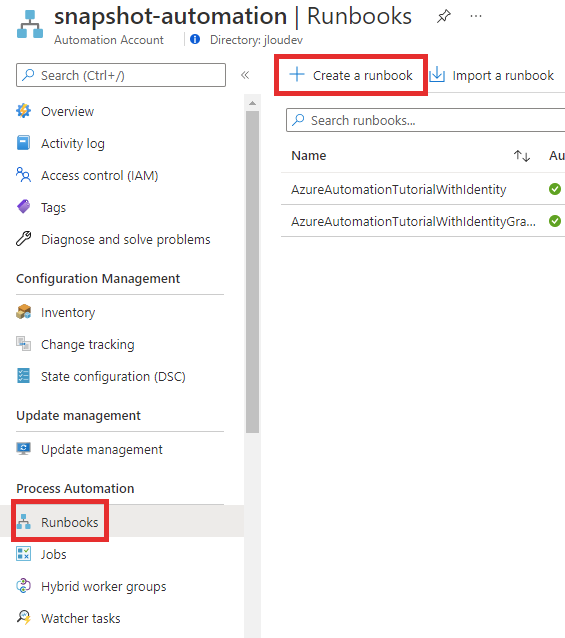565x638 pixels.
Task: Open Hybrid worker groups
Action: pos(104,587)
